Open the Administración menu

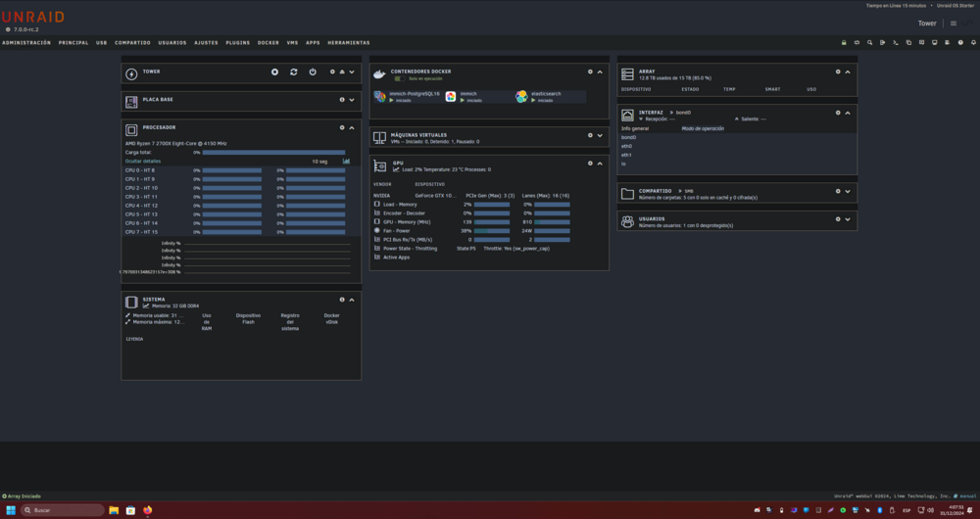coord(26,42)
